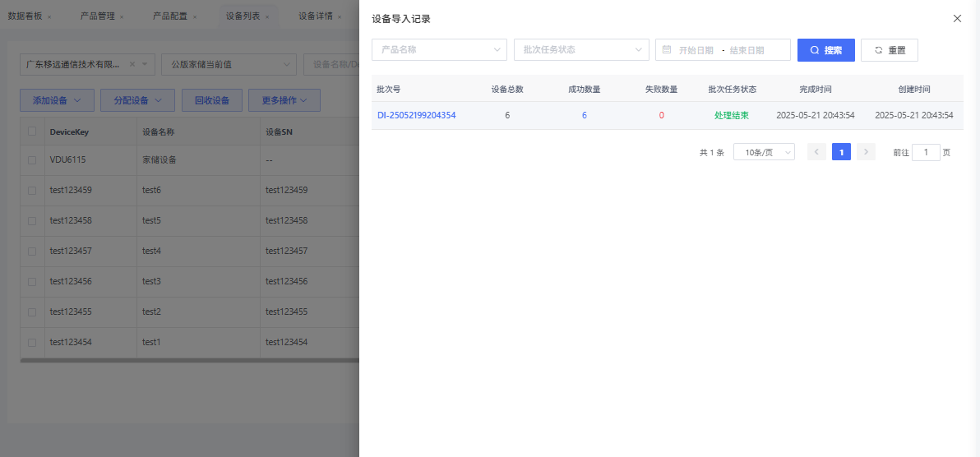Screen dimensions: 980x457
Task: Clear the 广东移远通信技术 selection x icon
Action: 132,64
